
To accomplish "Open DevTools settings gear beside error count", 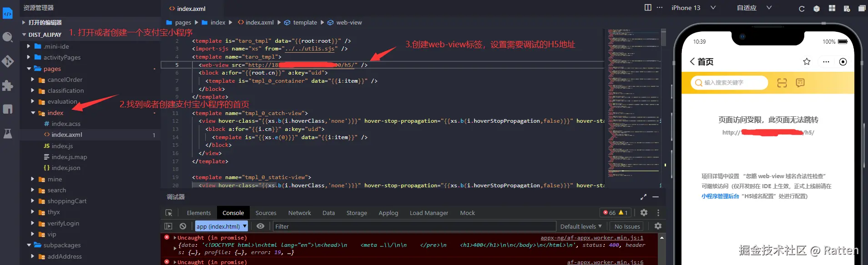I will (644, 212).
